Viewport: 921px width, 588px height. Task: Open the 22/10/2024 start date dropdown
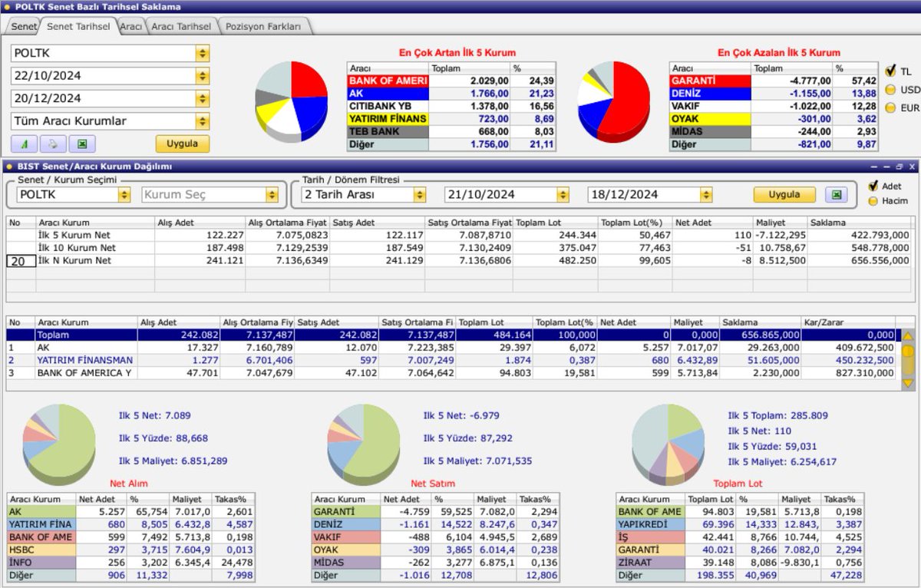[x=203, y=76]
